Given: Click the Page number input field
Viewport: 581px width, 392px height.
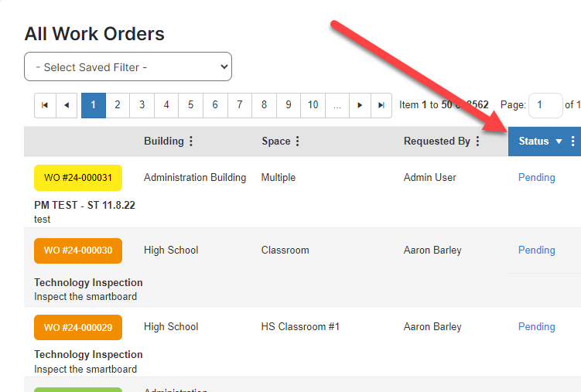Looking at the screenshot, I should coord(545,105).
